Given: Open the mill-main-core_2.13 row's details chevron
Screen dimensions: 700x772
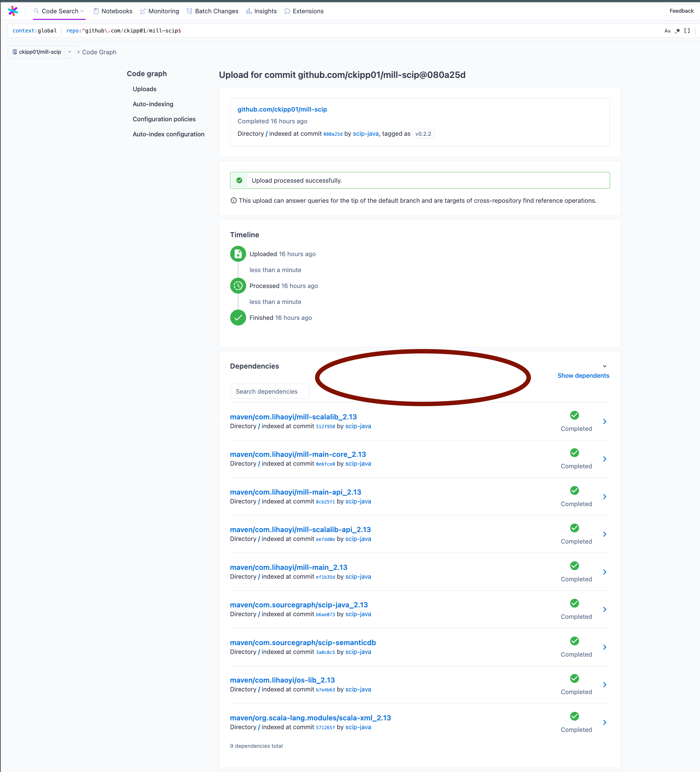Looking at the screenshot, I should [604, 459].
